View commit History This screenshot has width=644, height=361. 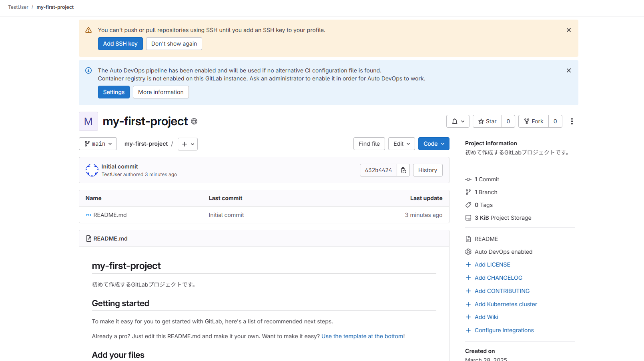click(427, 170)
